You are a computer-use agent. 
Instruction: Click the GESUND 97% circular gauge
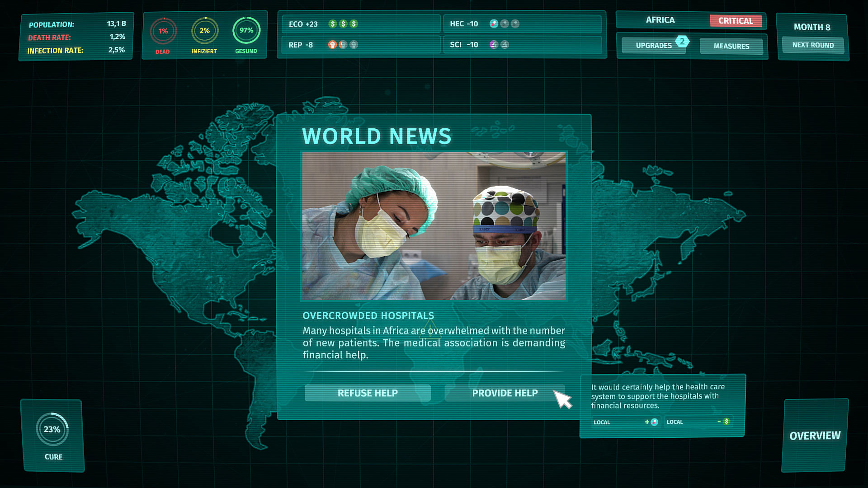coord(246,30)
